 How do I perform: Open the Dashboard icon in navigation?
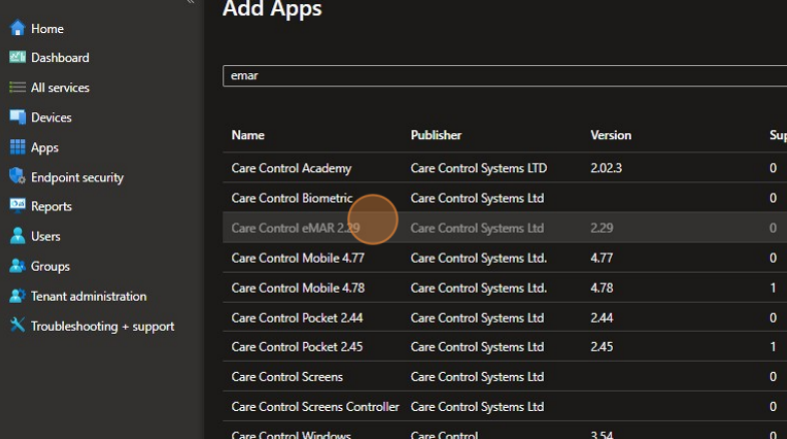tap(17, 58)
